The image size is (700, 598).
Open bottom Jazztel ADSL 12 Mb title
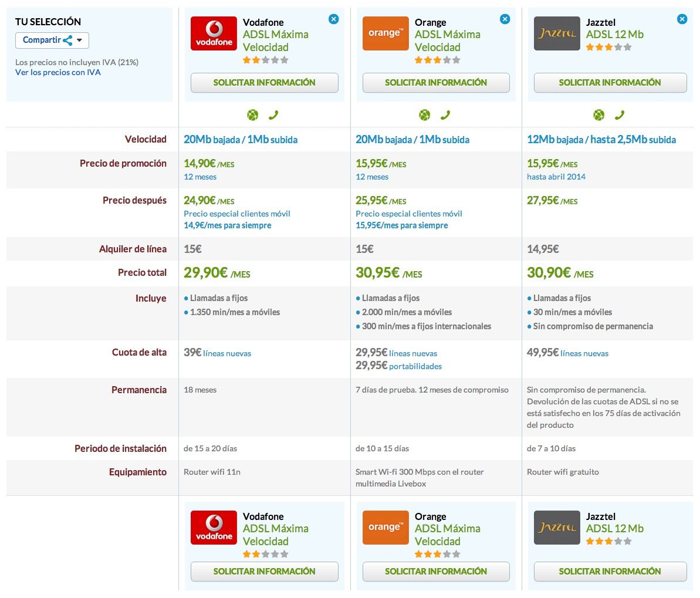(615, 528)
